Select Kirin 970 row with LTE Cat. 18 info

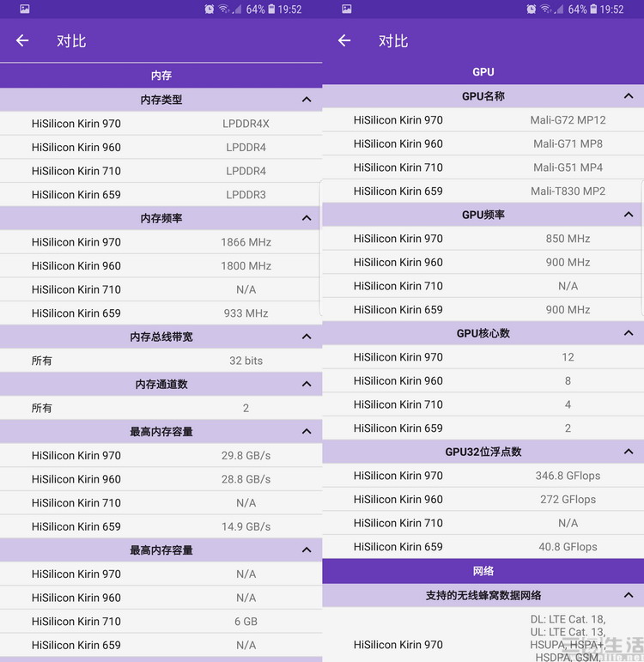coord(483,635)
